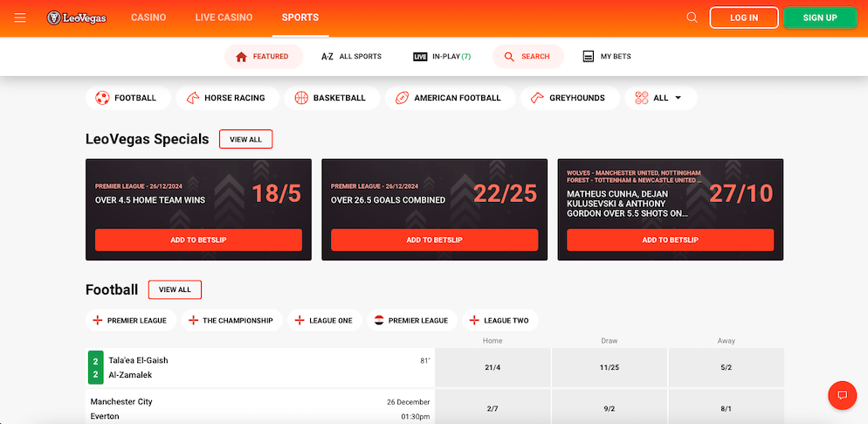Open Tala'ea El-Gaish vs Al-Zamalek match
The width and height of the screenshot is (868, 424).
pyautogui.click(x=260, y=367)
